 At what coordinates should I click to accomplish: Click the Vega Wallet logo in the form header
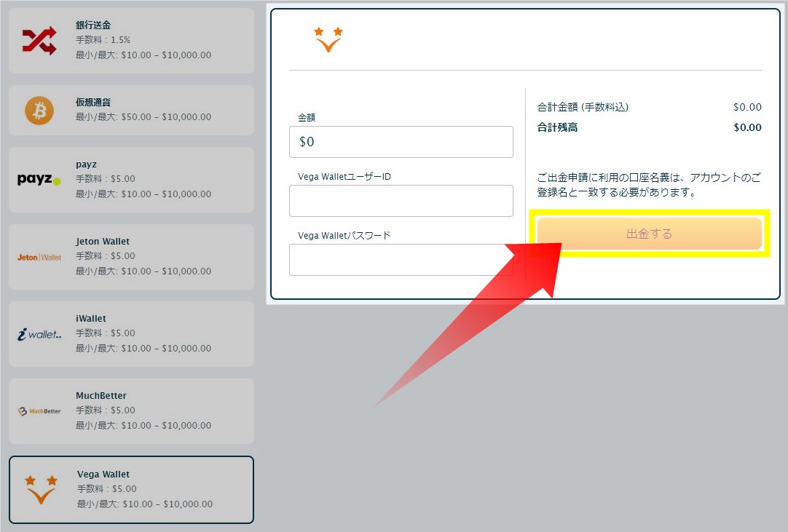(x=328, y=40)
